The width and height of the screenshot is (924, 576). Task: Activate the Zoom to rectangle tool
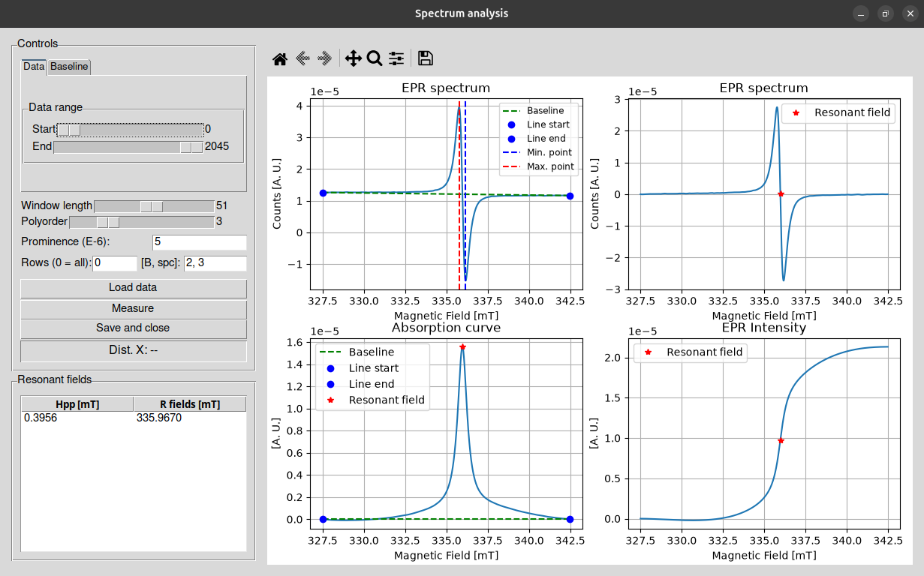[375, 58]
